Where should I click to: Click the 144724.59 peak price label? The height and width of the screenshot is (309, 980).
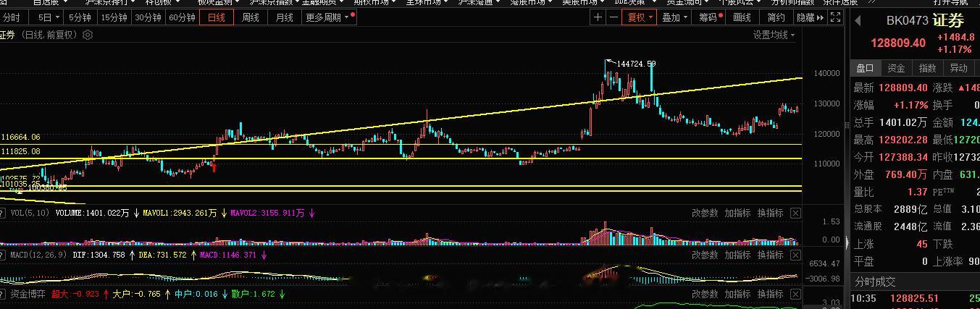(x=635, y=64)
